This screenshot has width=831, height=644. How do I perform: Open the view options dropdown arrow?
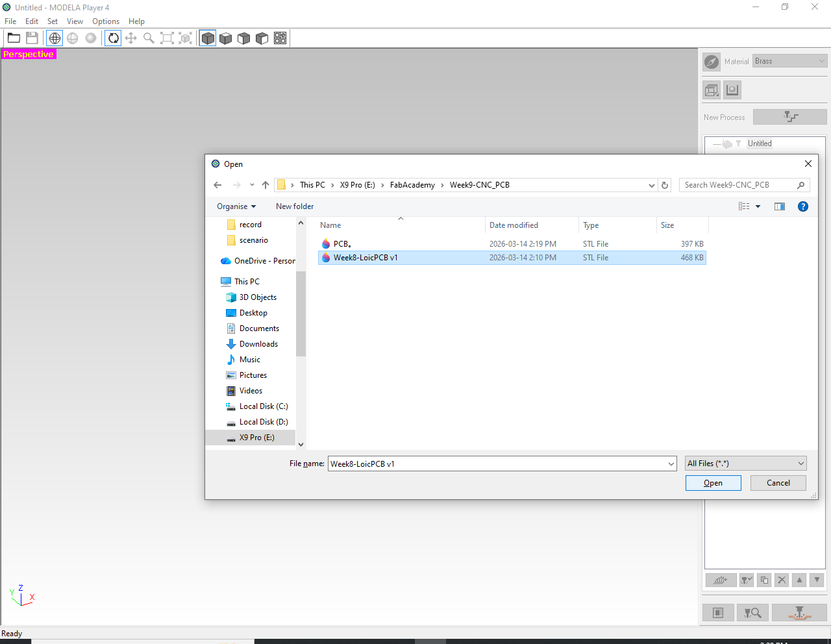pos(758,206)
